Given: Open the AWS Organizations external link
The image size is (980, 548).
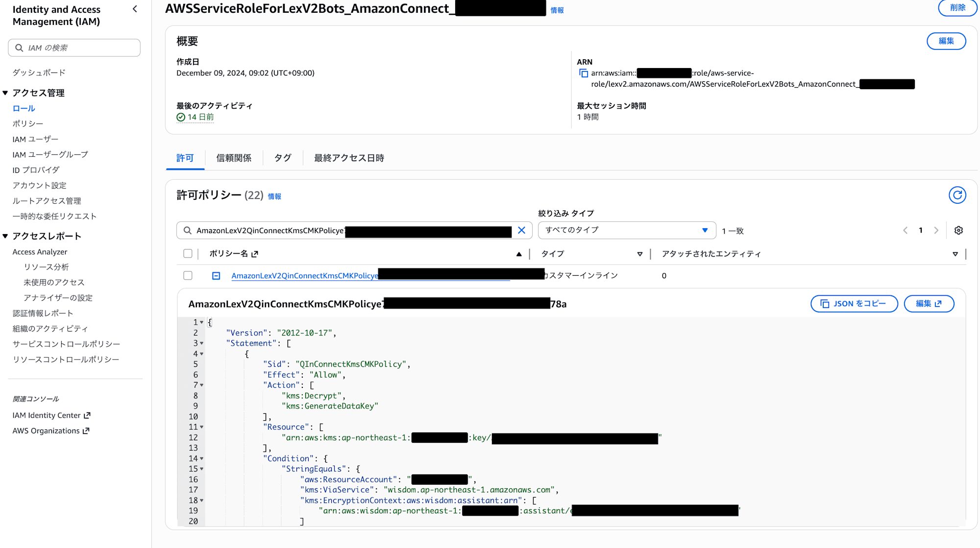Looking at the screenshot, I should (x=51, y=431).
